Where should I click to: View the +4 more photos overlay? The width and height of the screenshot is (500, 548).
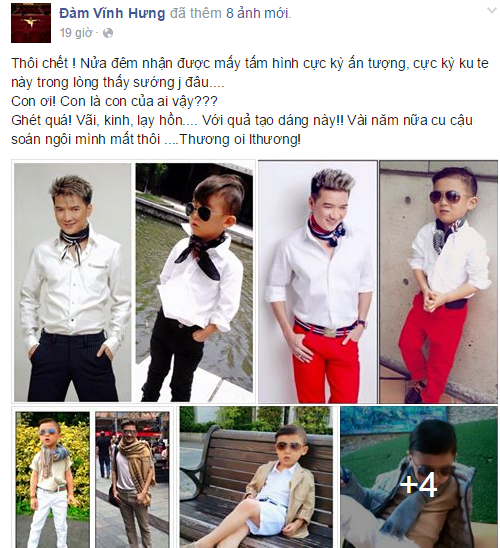419,477
